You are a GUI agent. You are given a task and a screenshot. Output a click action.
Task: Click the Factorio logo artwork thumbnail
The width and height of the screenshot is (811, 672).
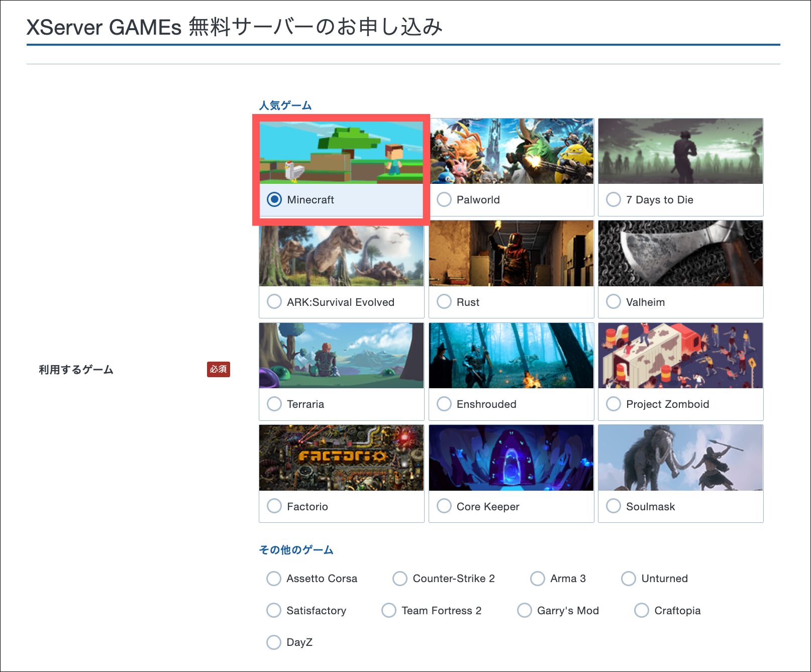pos(341,458)
